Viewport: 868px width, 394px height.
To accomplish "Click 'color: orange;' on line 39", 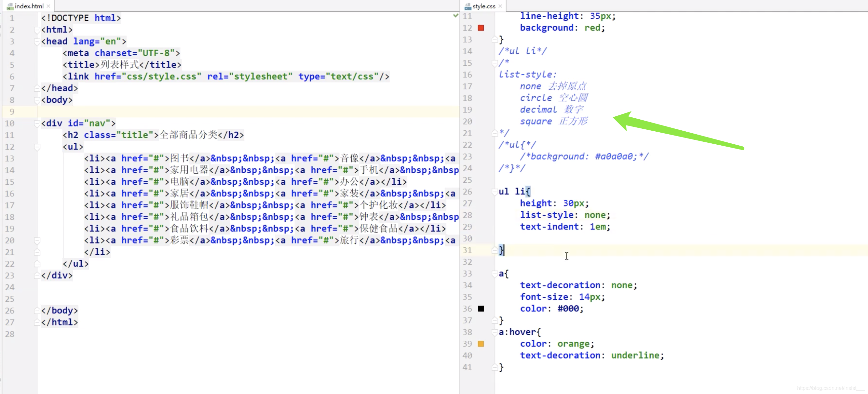I will point(557,344).
